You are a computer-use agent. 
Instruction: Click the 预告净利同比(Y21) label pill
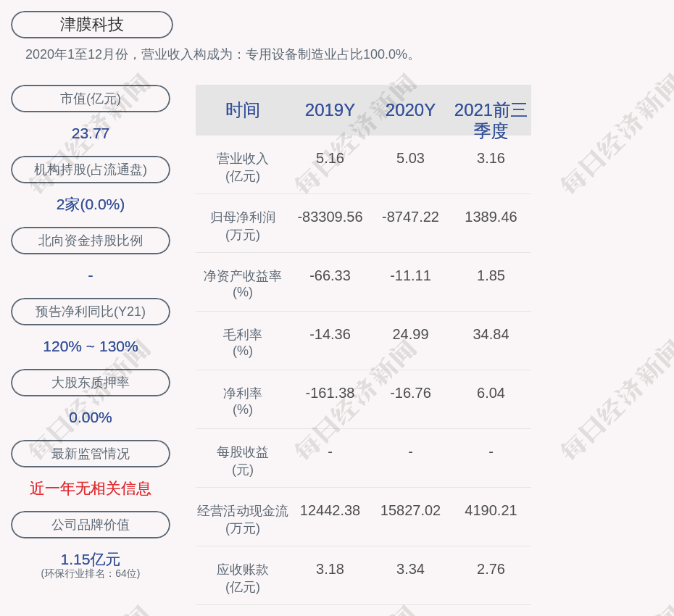pos(91,312)
